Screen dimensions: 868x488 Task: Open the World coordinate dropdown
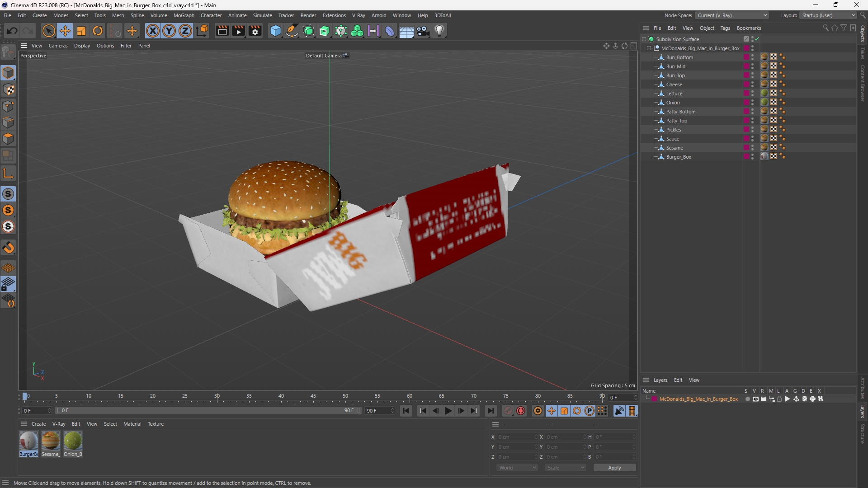tap(517, 468)
